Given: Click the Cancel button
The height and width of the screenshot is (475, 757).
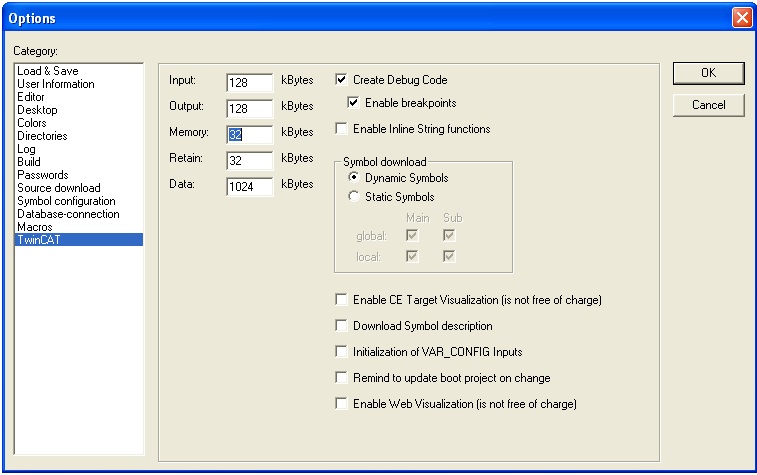Looking at the screenshot, I should [x=709, y=105].
